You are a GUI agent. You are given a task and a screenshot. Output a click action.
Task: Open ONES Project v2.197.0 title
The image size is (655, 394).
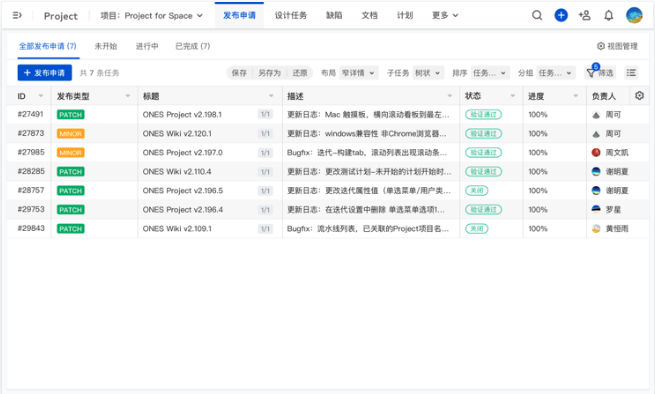(x=183, y=153)
